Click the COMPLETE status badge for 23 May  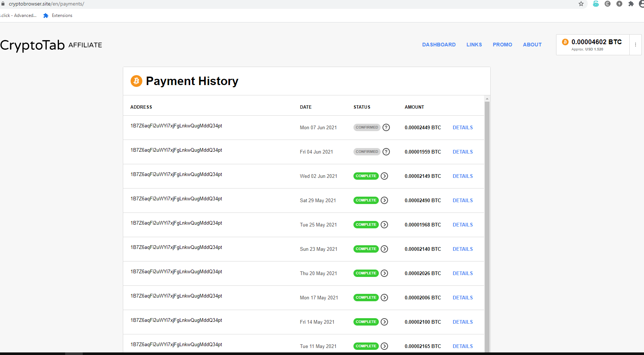pyautogui.click(x=366, y=249)
